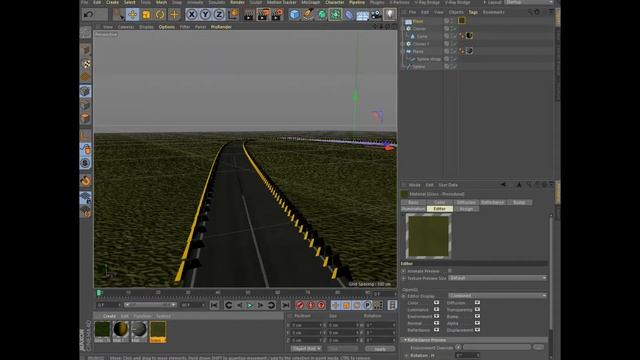Select the Cone object
The width and height of the screenshot is (640, 360).
click(x=422, y=36)
